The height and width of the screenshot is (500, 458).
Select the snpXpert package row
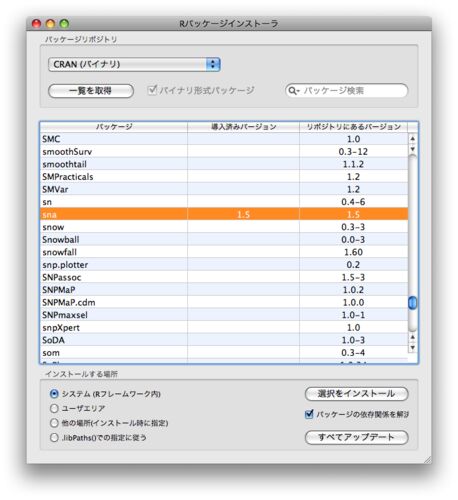224,327
